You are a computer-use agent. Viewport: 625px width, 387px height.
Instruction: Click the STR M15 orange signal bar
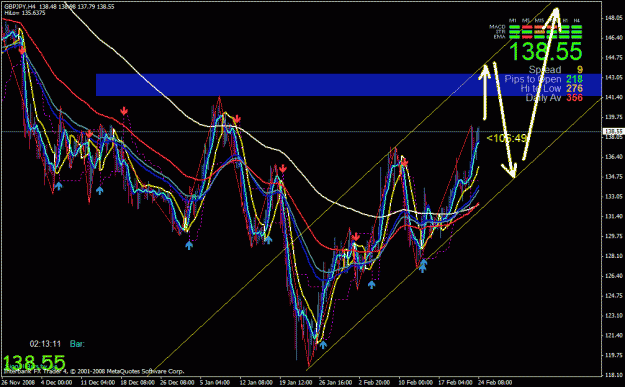point(539,32)
